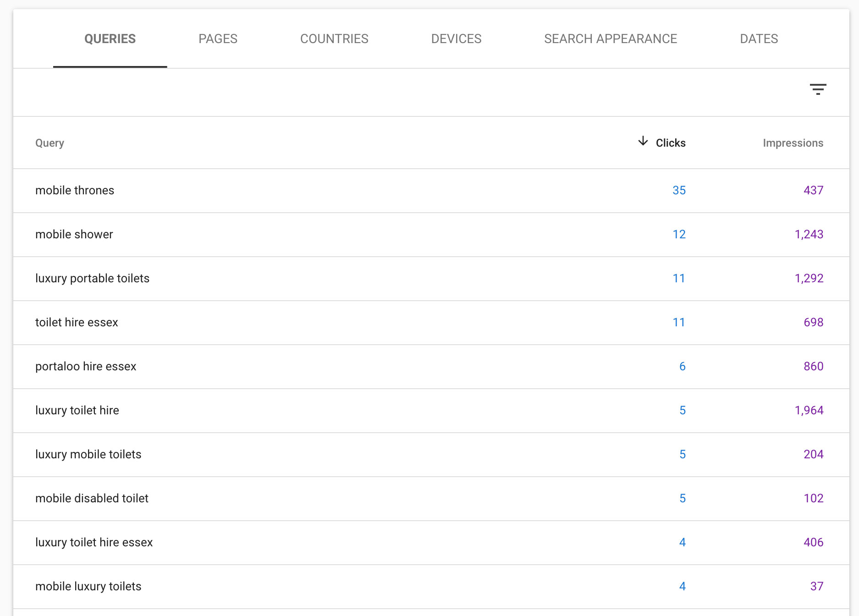Image resolution: width=859 pixels, height=616 pixels.
Task: Click the 12 clicks value for mobile shower
Action: [x=679, y=234]
